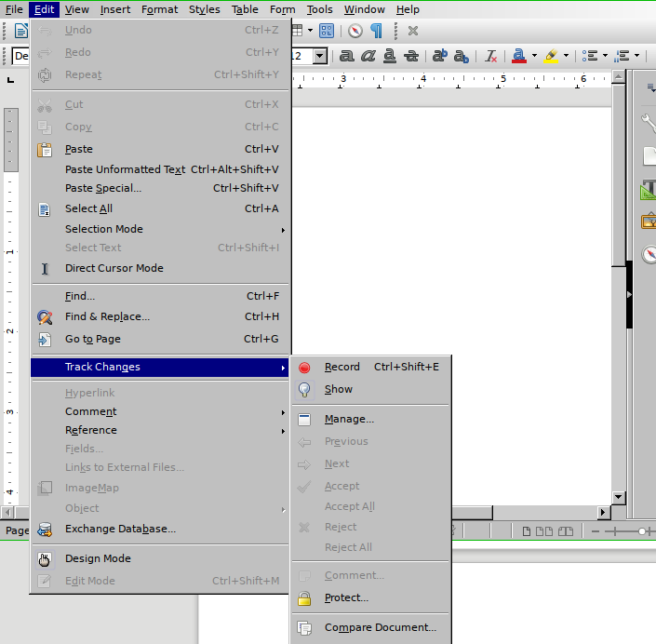Open the Styles menu
Screen dimensions: 656x644
click(204, 9)
